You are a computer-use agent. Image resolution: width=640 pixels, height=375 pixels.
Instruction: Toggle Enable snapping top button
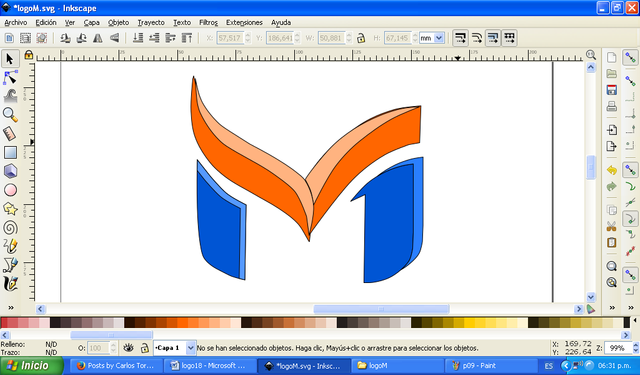[x=630, y=58]
